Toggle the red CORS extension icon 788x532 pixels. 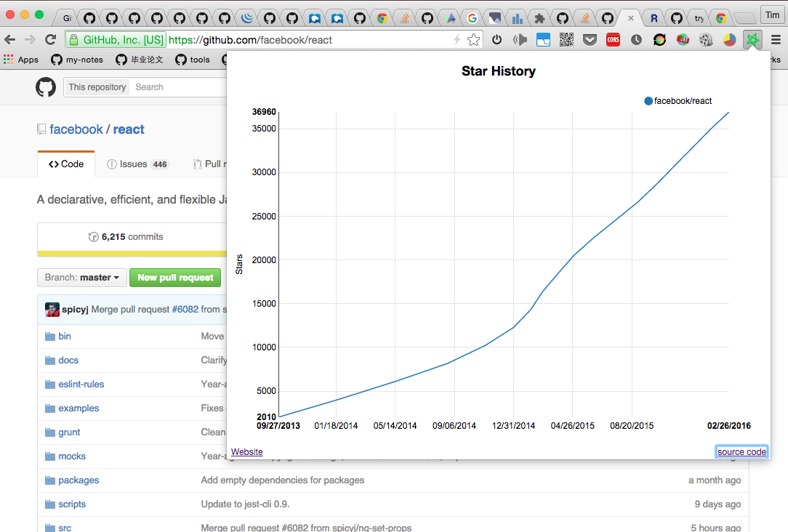(x=613, y=40)
